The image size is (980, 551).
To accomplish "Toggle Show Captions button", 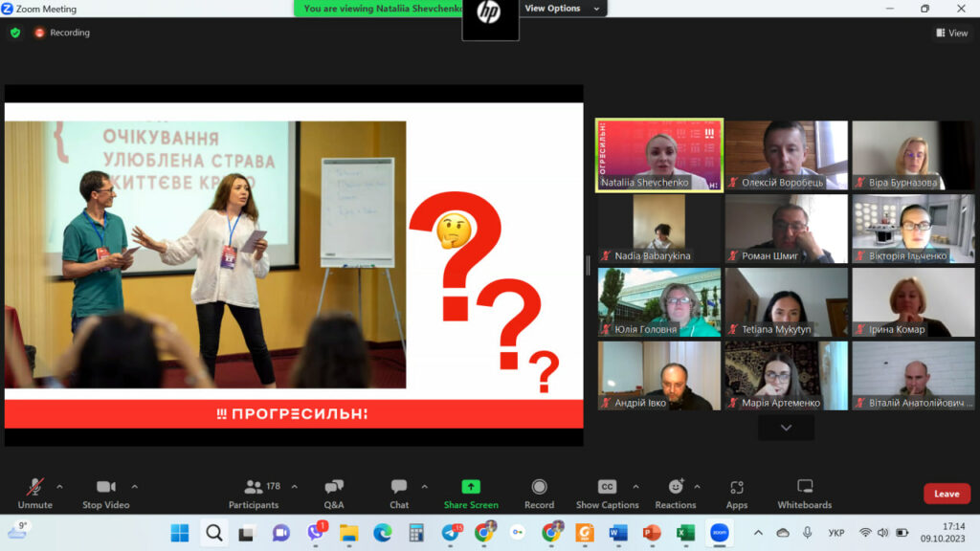I will (x=607, y=487).
